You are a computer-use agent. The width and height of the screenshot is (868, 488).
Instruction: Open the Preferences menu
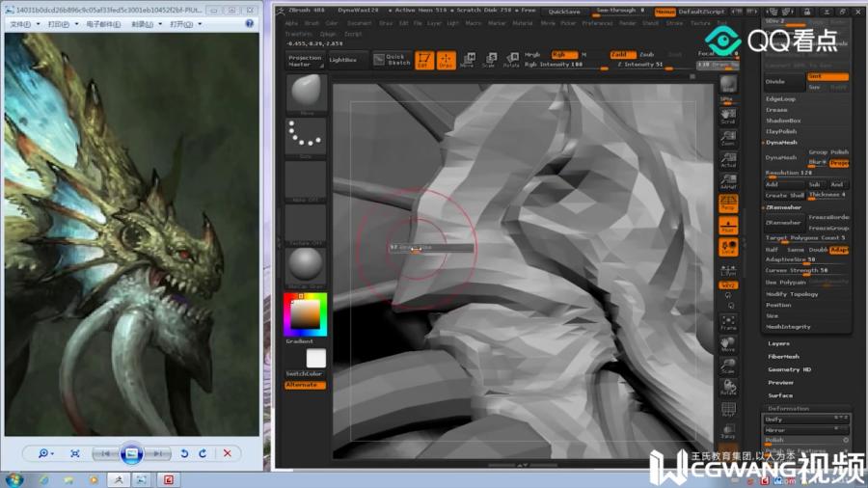point(597,23)
